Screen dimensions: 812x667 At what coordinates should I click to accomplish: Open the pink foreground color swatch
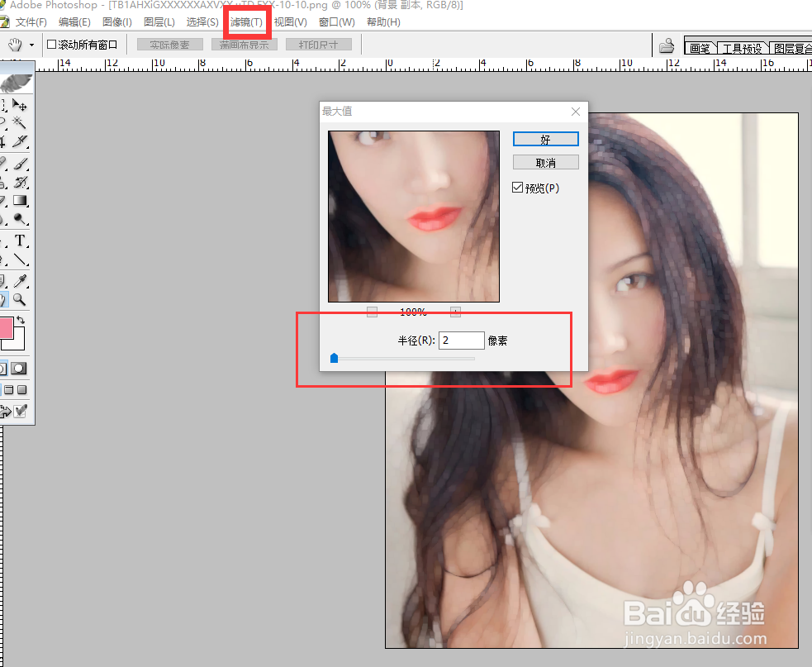click(x=6, y=328)
